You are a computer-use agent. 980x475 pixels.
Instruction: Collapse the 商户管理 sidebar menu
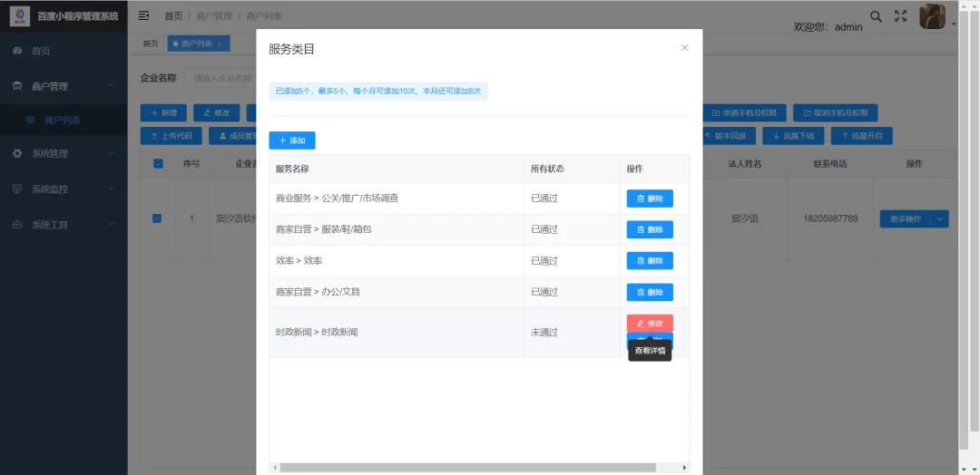(x=64, y=86)
